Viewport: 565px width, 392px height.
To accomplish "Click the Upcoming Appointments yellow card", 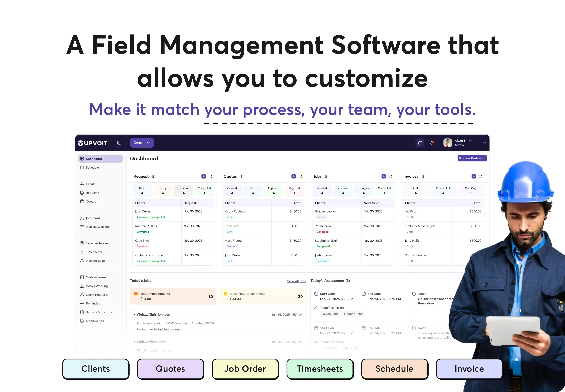I will pyautogui.click(x=263, y=296).
